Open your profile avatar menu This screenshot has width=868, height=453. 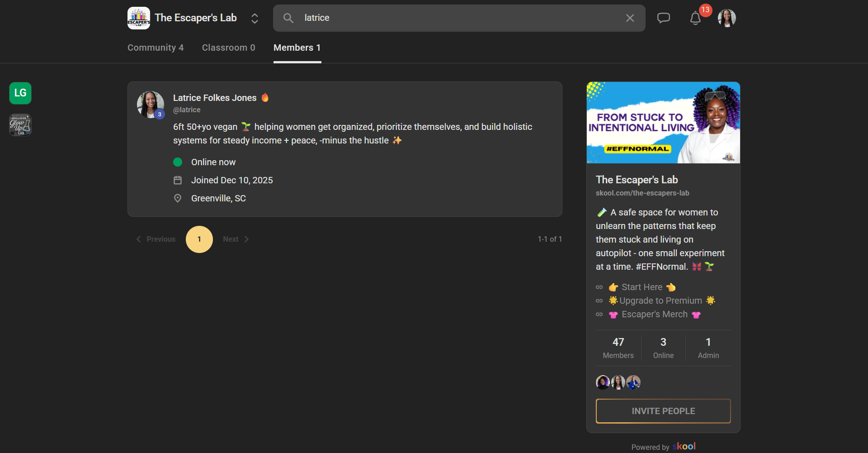[x=726, y=18]
